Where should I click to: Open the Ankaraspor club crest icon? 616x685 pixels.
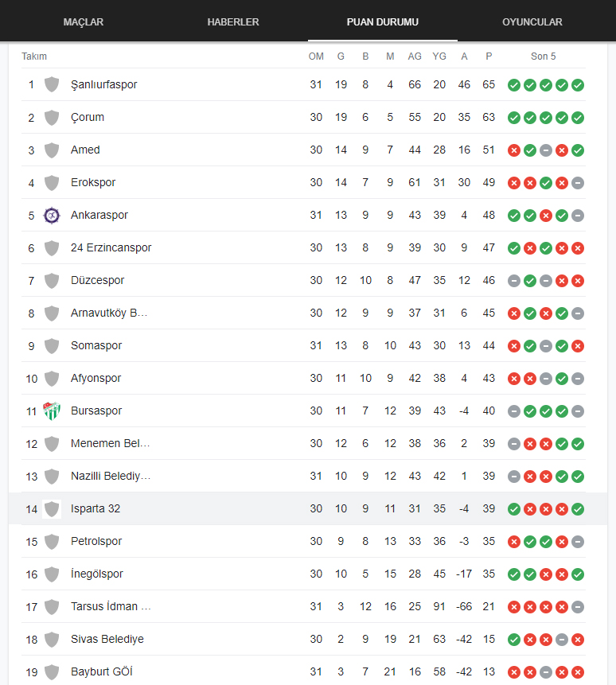click(52, 216)
